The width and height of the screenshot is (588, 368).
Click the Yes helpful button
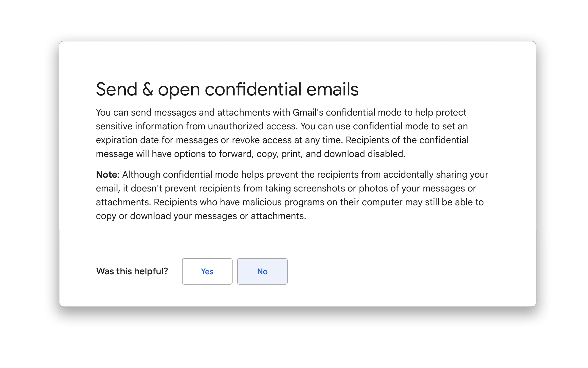207,271
